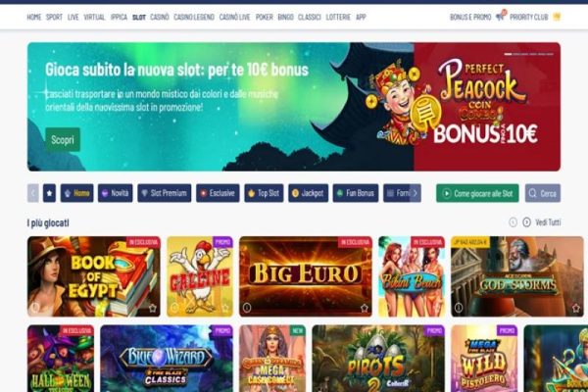Open the Vedi Tutti link
The height and width of the screenshot is (392, 588).
pos(548,222)
